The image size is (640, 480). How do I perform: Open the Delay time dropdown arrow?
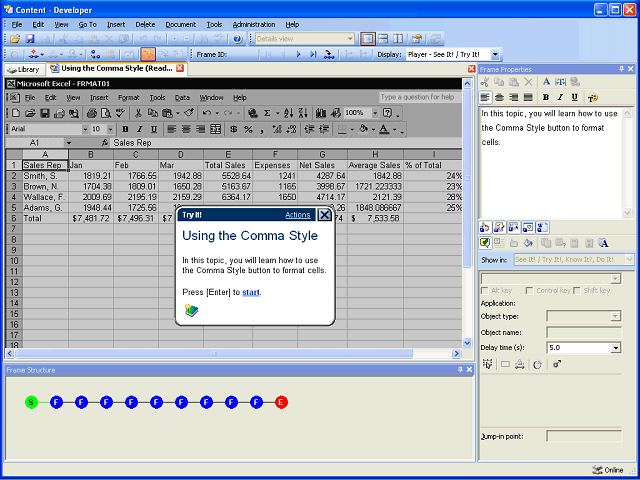pos(616,348)
